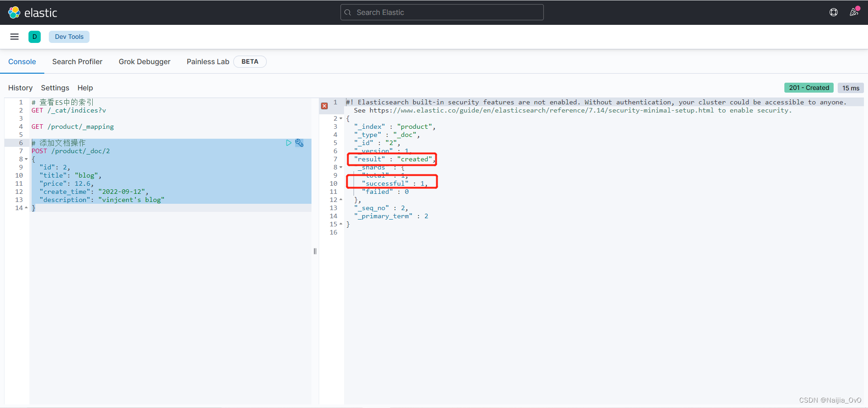868x408 pixels.
Task: Click the POST /product/_doc/2 request line
Action: tap(71, 151)
